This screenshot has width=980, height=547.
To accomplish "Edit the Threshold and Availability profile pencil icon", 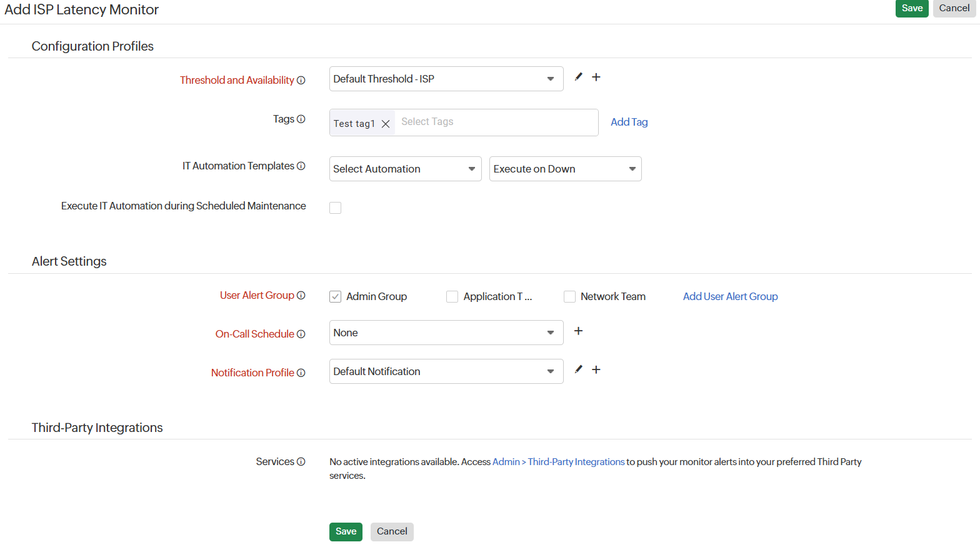I will [579, 77].
